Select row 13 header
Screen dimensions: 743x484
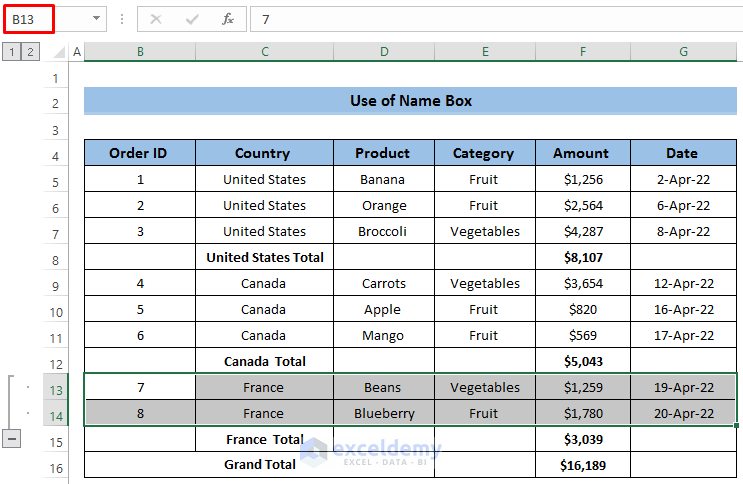[55, 388]
